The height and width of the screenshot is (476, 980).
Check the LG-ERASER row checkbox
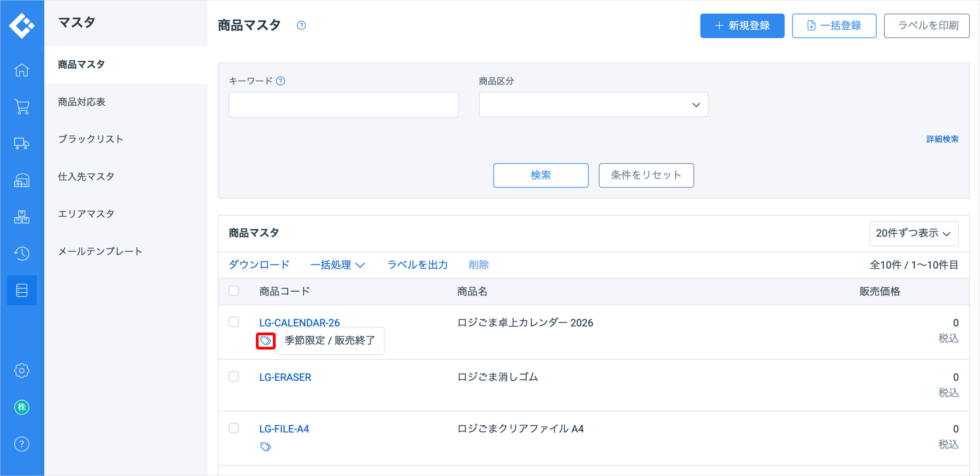(234, 377)
